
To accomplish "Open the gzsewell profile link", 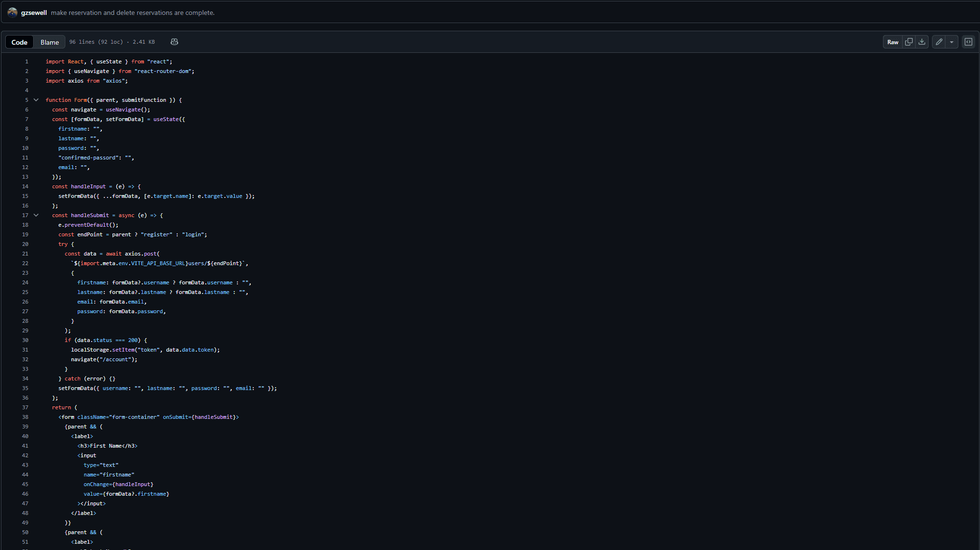I will (x=34, y=12).
